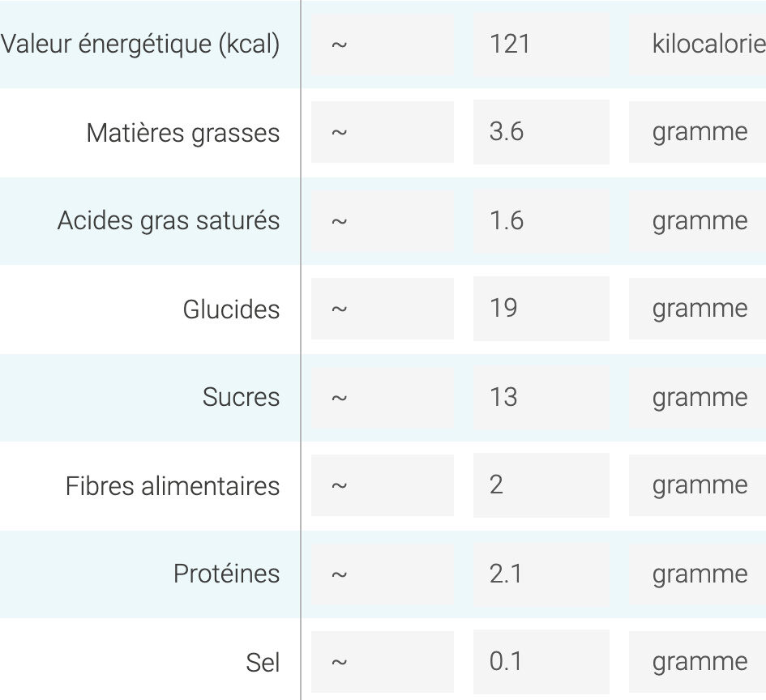
Task: Open the gramme unit dropdown for Sel
Action: pyautogui.click(x=699, y=662)
